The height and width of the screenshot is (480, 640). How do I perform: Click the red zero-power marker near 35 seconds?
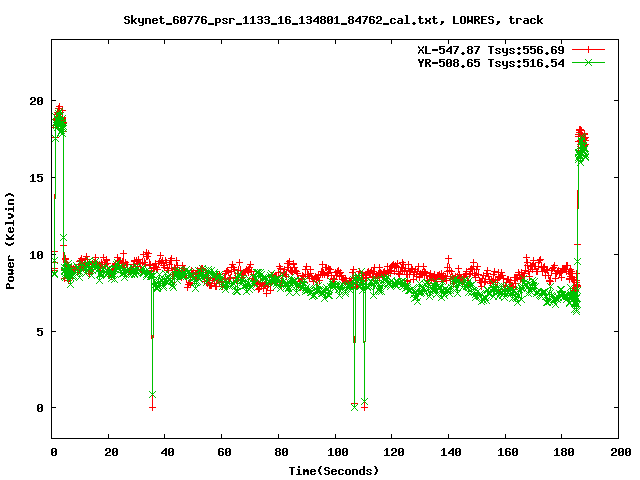(152, 407)
